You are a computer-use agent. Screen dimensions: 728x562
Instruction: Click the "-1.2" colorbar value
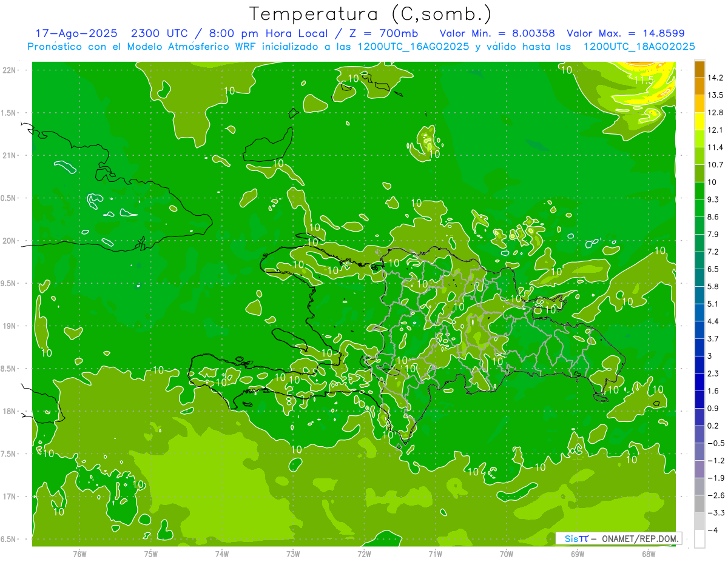click(x=716, y=460)
